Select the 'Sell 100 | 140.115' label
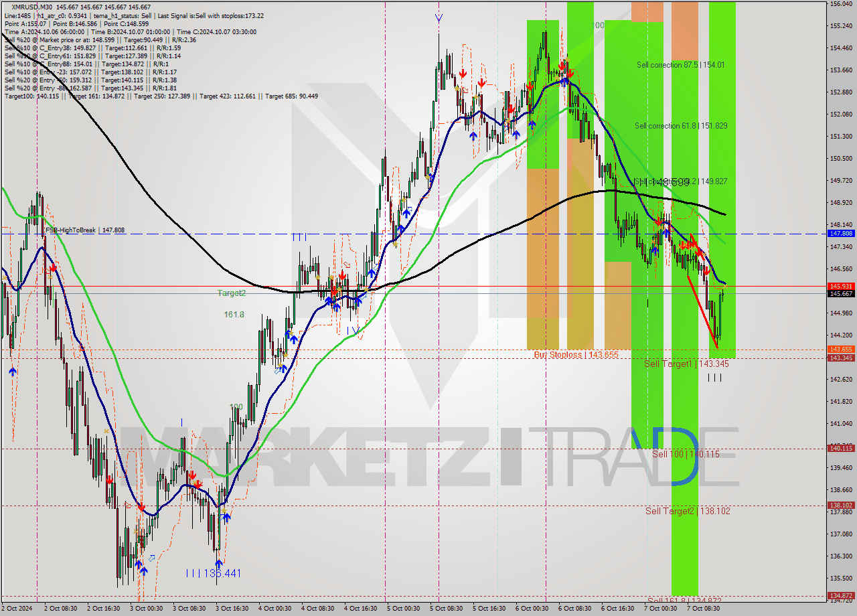This screenshot has width=857, height=616. (686, 454)
